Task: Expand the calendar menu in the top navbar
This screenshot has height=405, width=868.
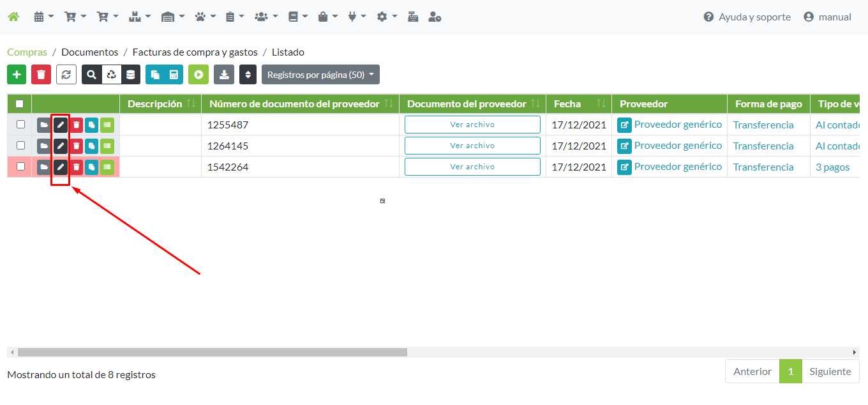Action: [43, 17]
